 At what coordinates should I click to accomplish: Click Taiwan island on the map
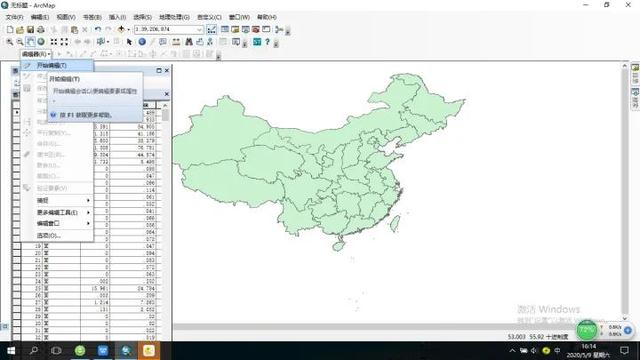pyautogui.click(x=395, y=224)
